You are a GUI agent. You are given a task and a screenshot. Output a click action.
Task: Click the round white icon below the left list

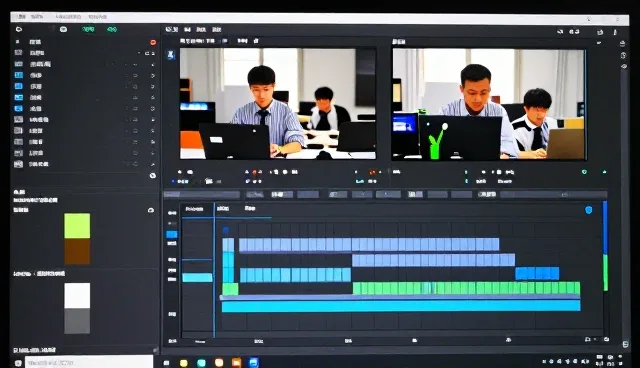(153, 175)
